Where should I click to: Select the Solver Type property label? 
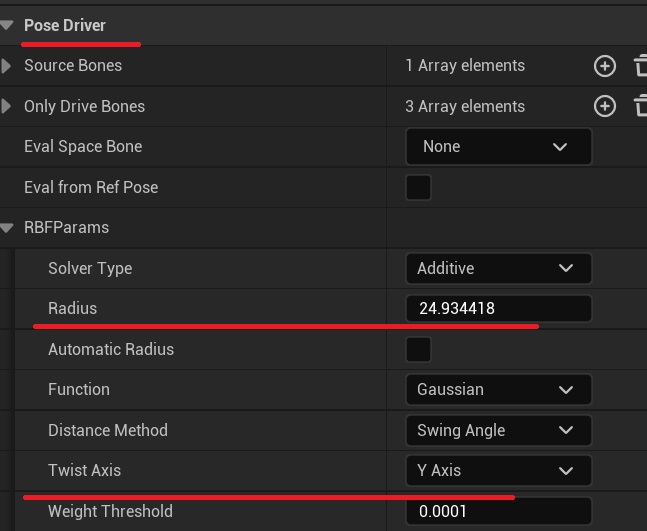pyautogui.click(x=90, y=268)
